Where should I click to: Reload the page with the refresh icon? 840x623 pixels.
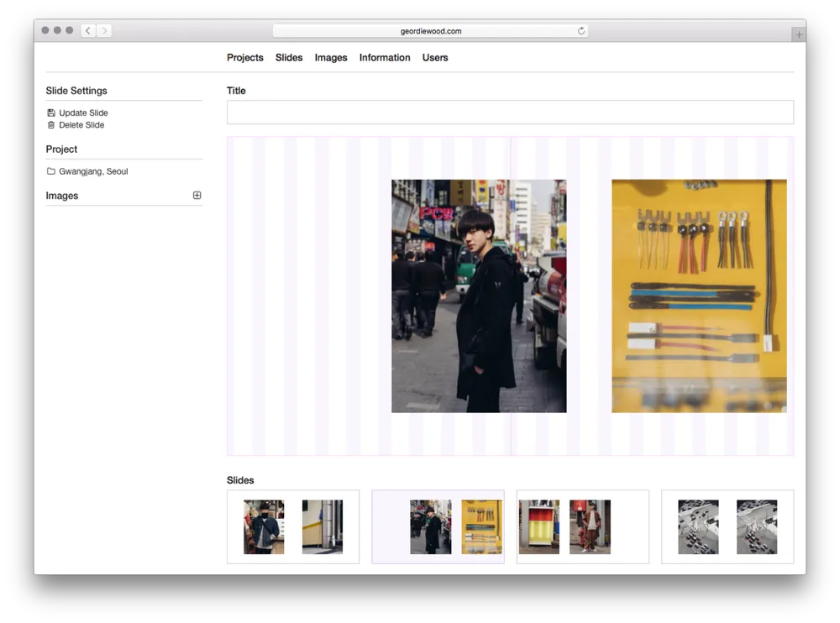[x=580, y=31]
